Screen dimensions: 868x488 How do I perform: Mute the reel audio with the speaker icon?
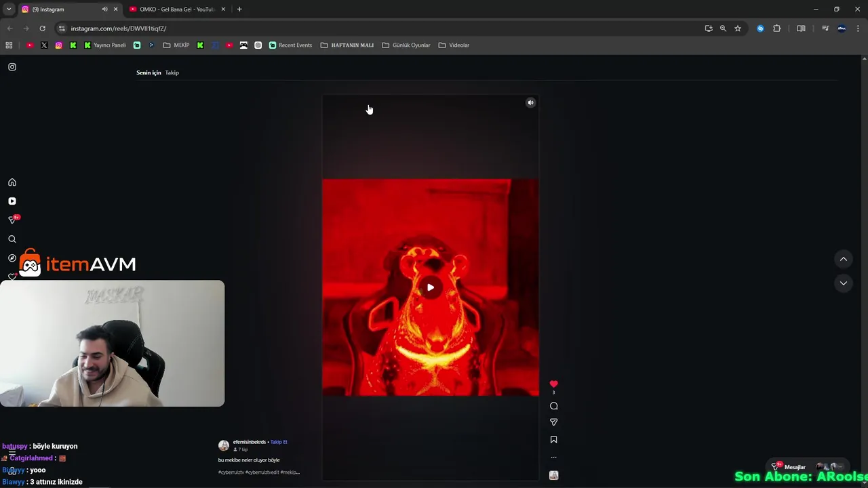coord(531,103)
